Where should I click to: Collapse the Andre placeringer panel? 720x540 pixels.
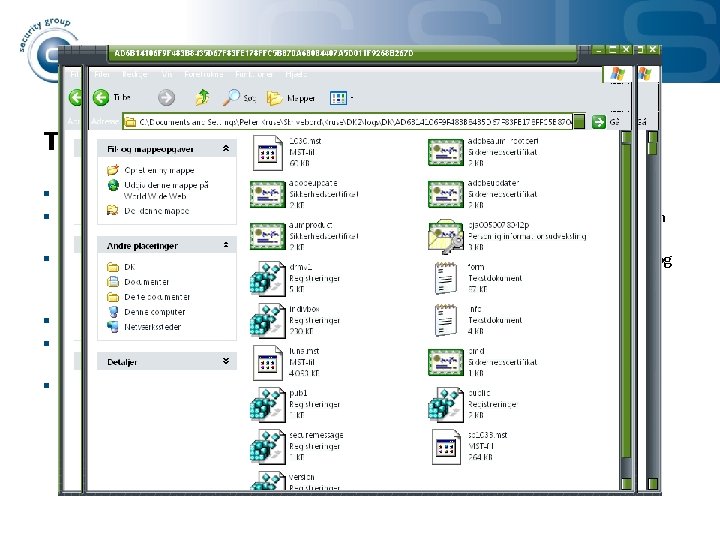click(x=226, y=245)
